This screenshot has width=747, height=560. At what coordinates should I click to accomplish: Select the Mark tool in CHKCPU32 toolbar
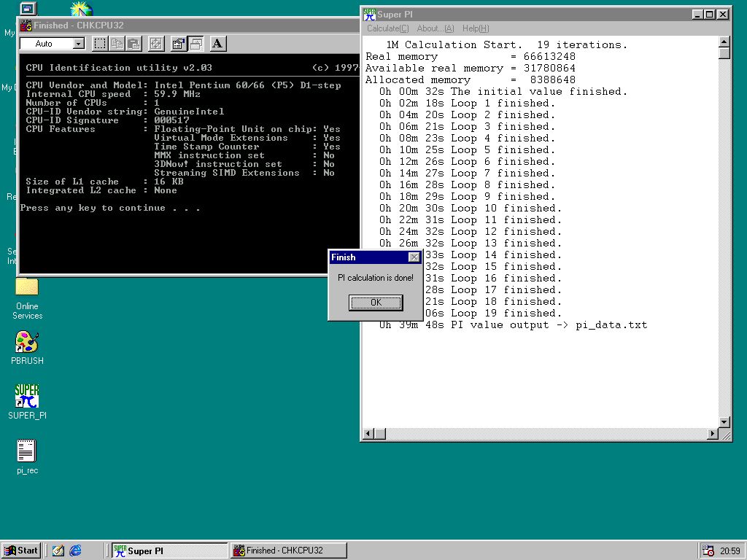click(x=100, y=44)
